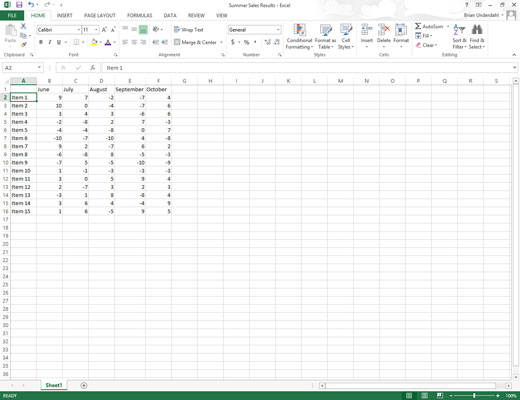
Task: Open Sort & Filter menu
Action: point(459,37)
